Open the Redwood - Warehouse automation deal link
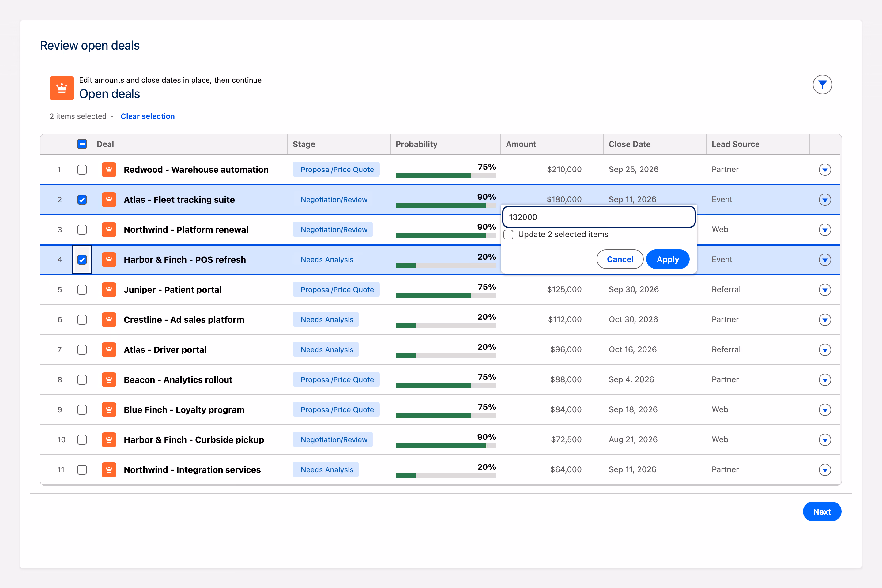The height and width of the screenshot is (588, 882). click(x=196, y=169)
